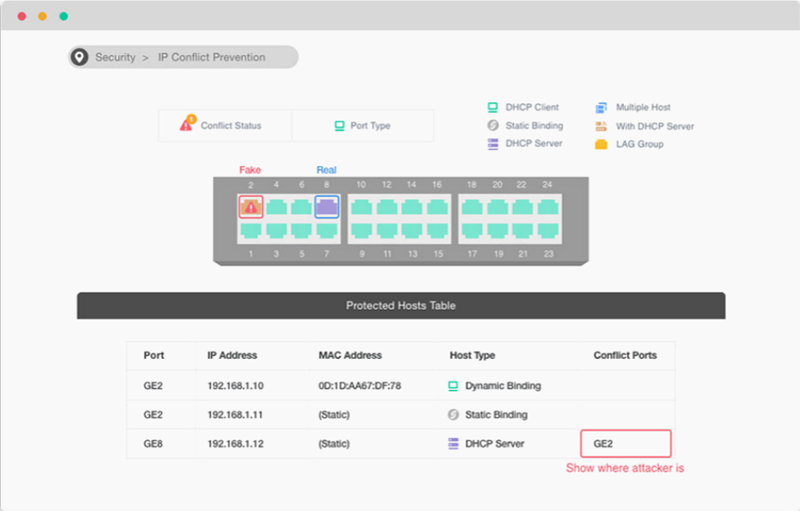Click the Host Type column header
The image size is (800, 511).
[472, 355]
